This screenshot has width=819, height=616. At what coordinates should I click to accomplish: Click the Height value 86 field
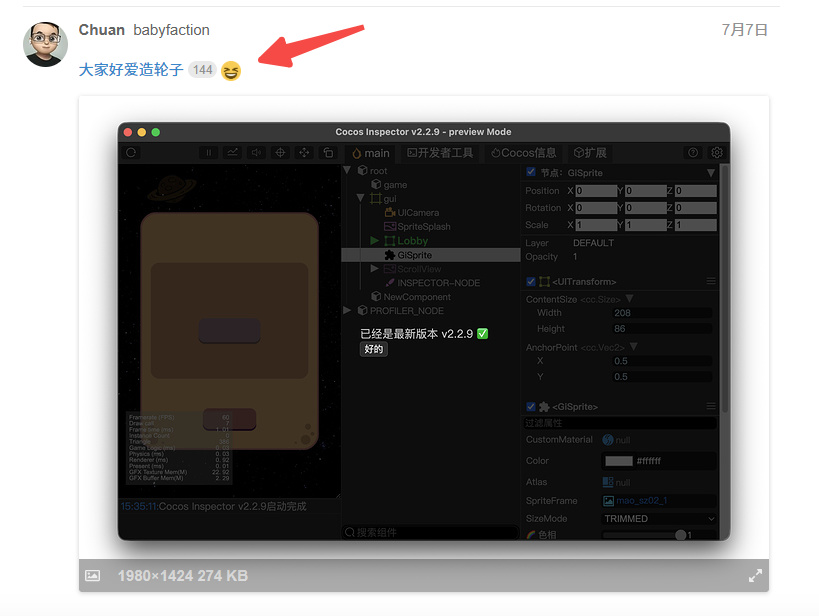(x=662, y=329)
